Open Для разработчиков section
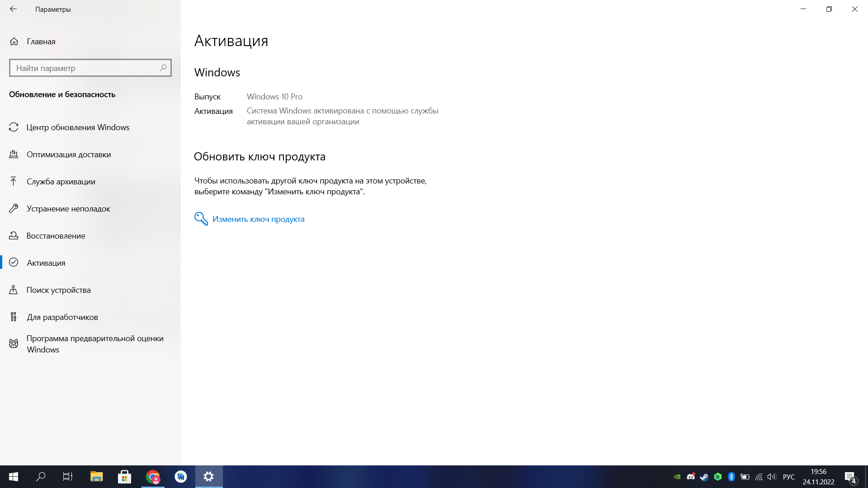Image resolution: width=868 pixels, height=488 pixels. click(90, 317)
